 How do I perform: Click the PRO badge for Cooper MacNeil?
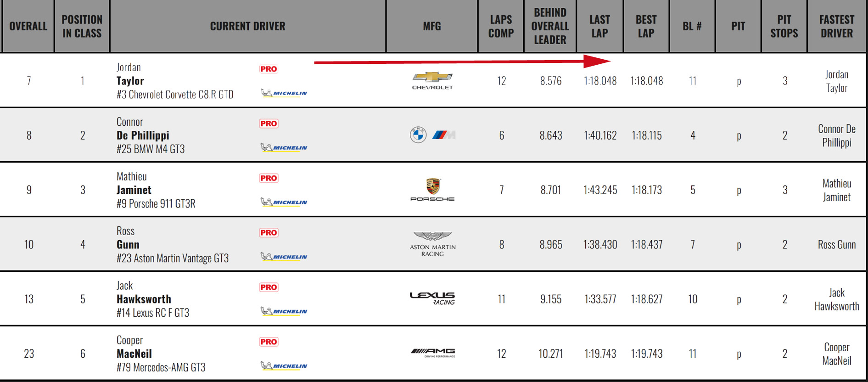click(269, 342)
